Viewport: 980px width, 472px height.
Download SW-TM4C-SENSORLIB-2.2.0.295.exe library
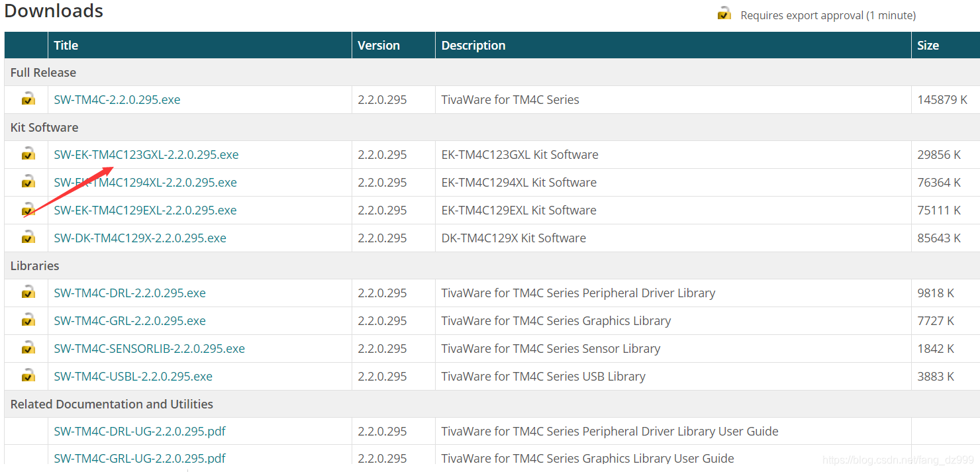(149, 349)
